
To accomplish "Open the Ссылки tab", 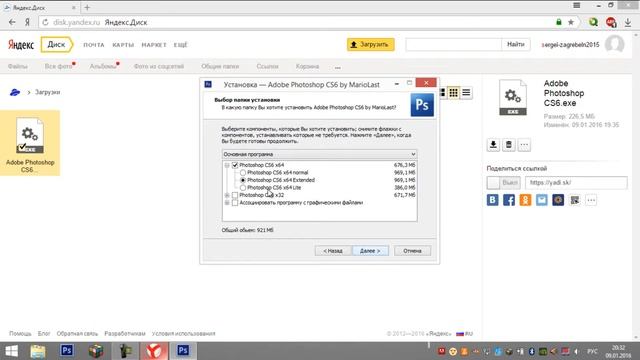I will 267,67.
